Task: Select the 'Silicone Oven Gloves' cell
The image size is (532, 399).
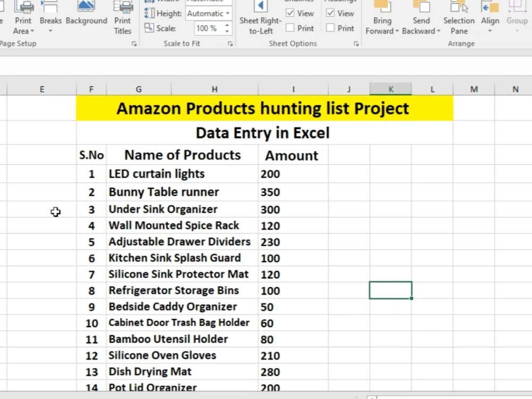Action: [182, 355]
